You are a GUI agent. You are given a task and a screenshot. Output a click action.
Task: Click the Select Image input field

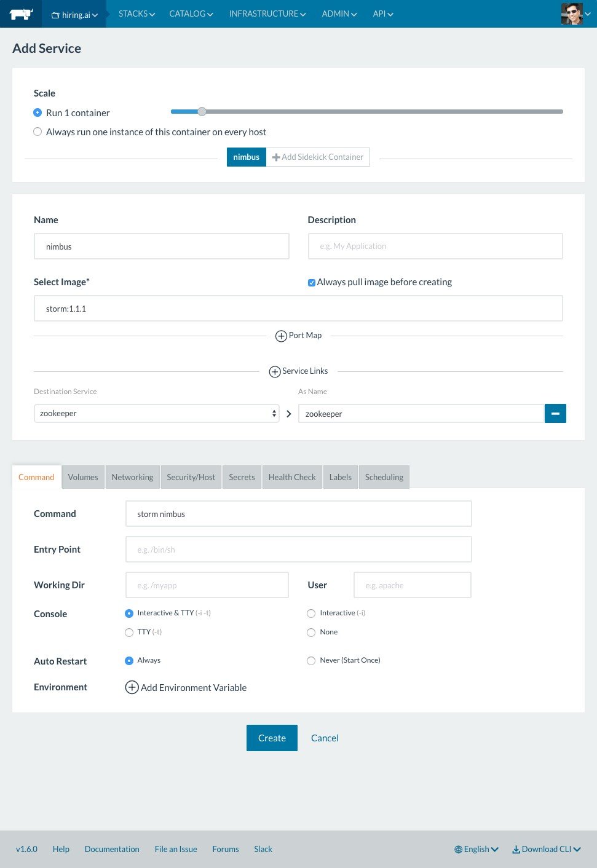298,309
